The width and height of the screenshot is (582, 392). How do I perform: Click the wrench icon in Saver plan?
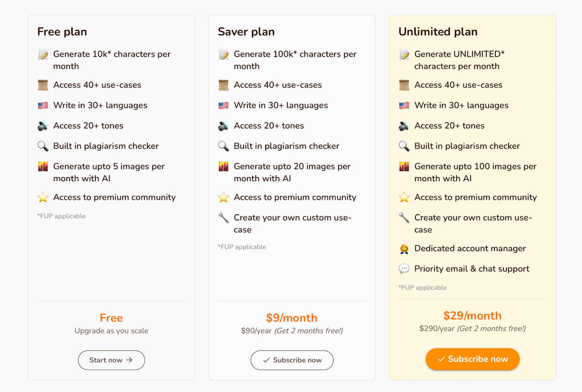(x=223, y=218)
